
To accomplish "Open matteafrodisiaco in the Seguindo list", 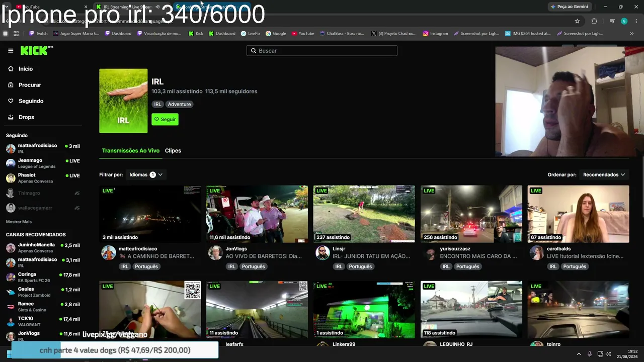I will point(43,148).
